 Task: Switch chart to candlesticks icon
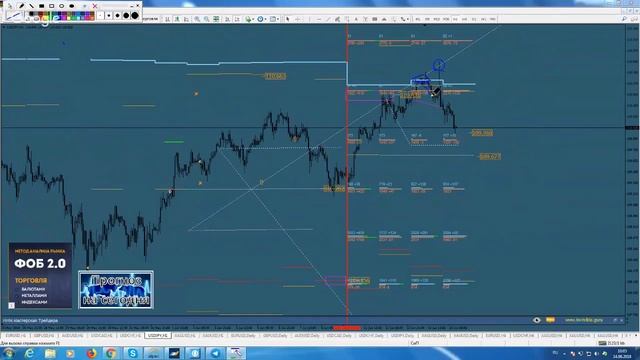pos(177,19)
